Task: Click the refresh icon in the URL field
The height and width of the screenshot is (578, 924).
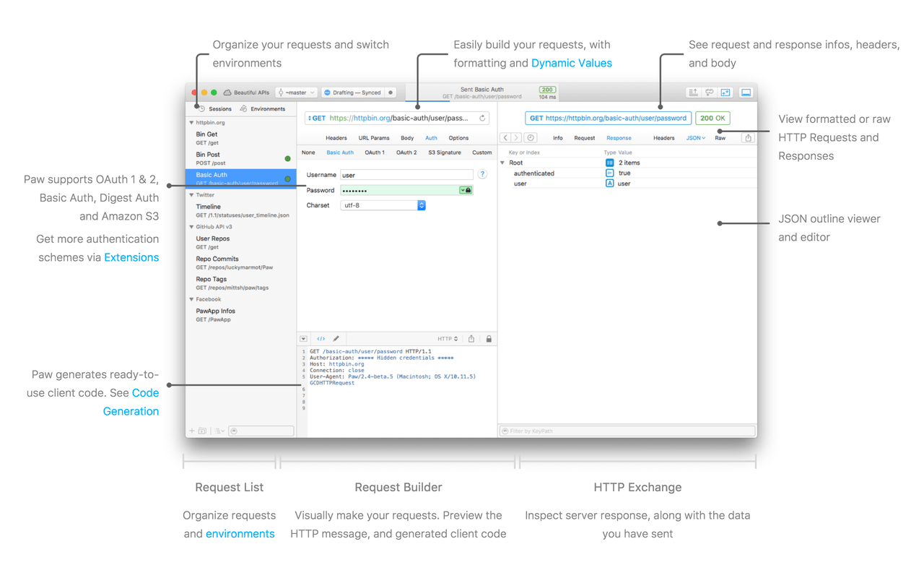Action: 482,118
